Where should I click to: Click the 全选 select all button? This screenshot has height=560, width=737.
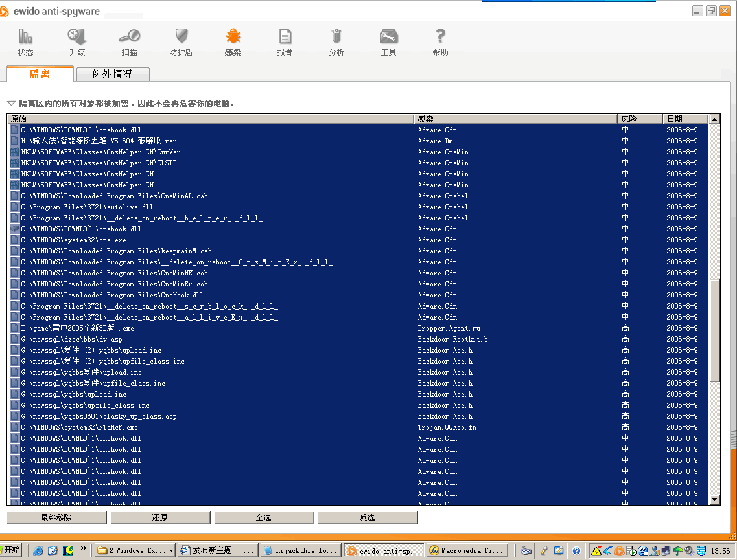[x=264, y=518]
